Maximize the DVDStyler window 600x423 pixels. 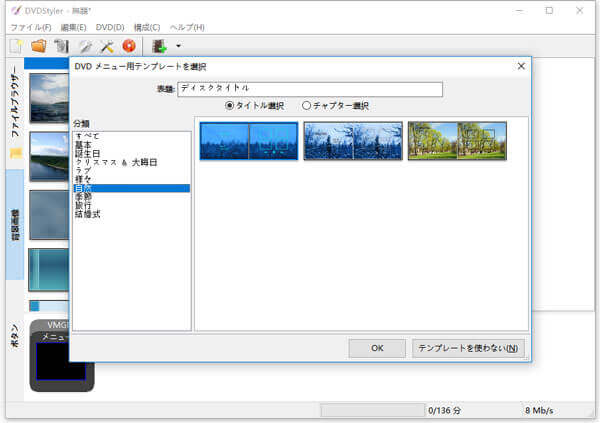(549, 11)
